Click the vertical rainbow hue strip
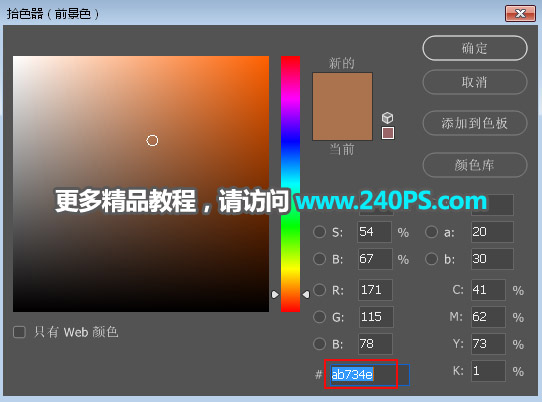This screenshot has width=542, height=402. click(290, 184)
